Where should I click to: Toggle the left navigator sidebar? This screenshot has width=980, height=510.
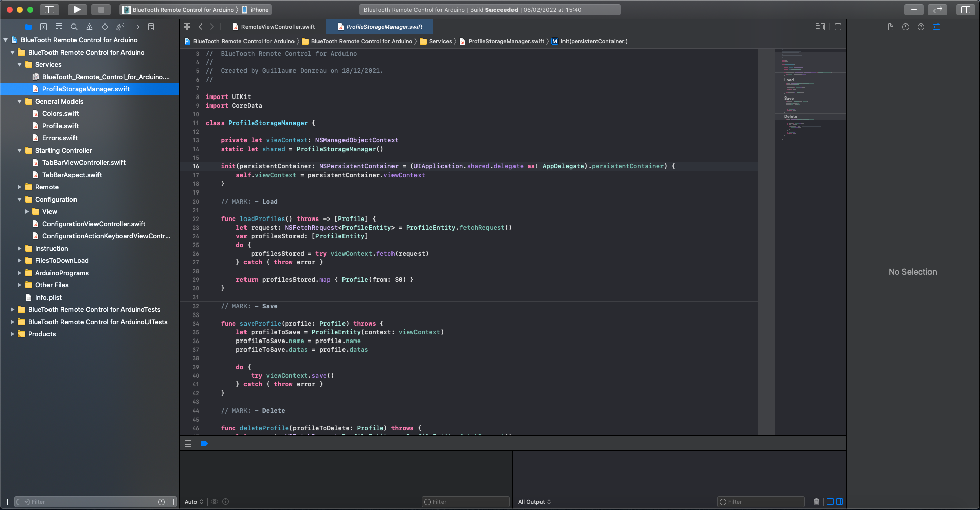pos(50,9)
